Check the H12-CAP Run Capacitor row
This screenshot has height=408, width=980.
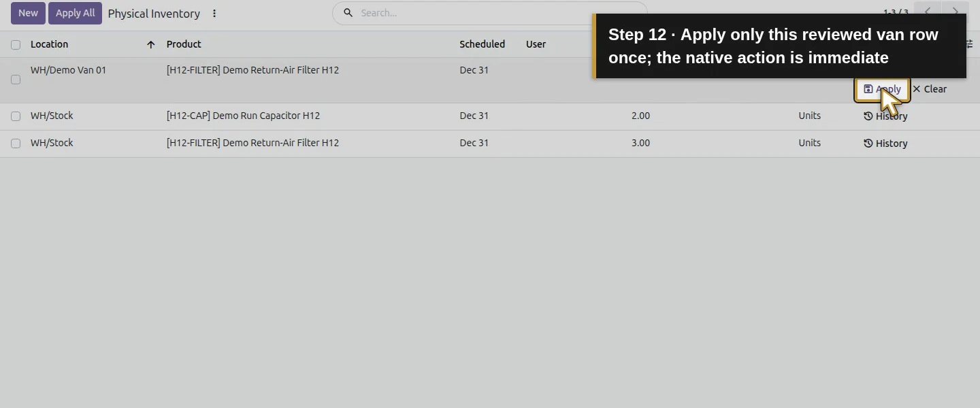[16, 116]
